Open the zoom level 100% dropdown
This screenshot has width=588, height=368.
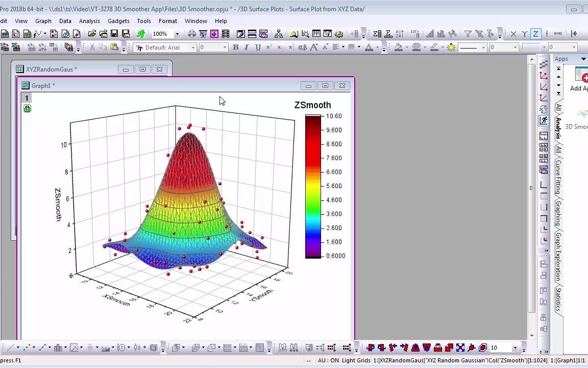click(177, 34)
